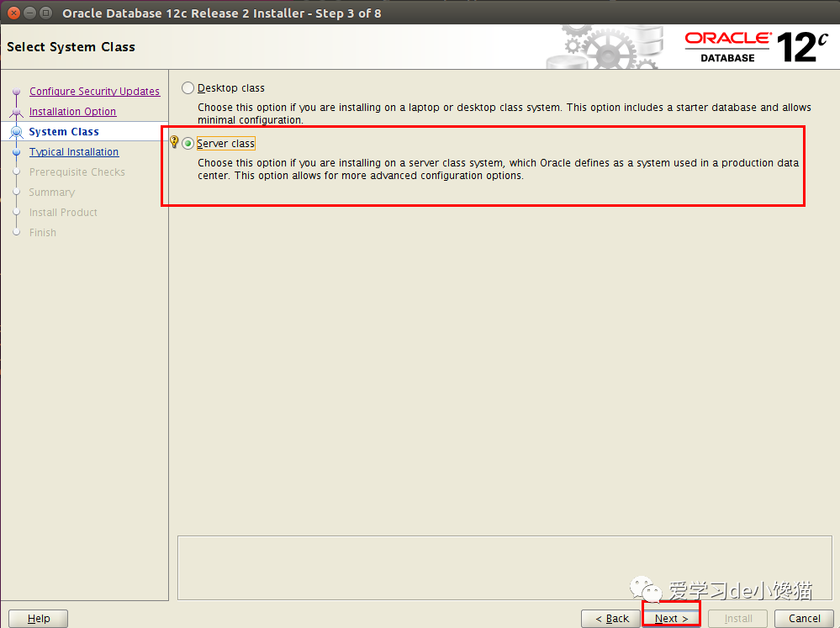Screen dimensions: 840x628
Task: Select System Class step in sidebar
Action: tap(64, 132)
